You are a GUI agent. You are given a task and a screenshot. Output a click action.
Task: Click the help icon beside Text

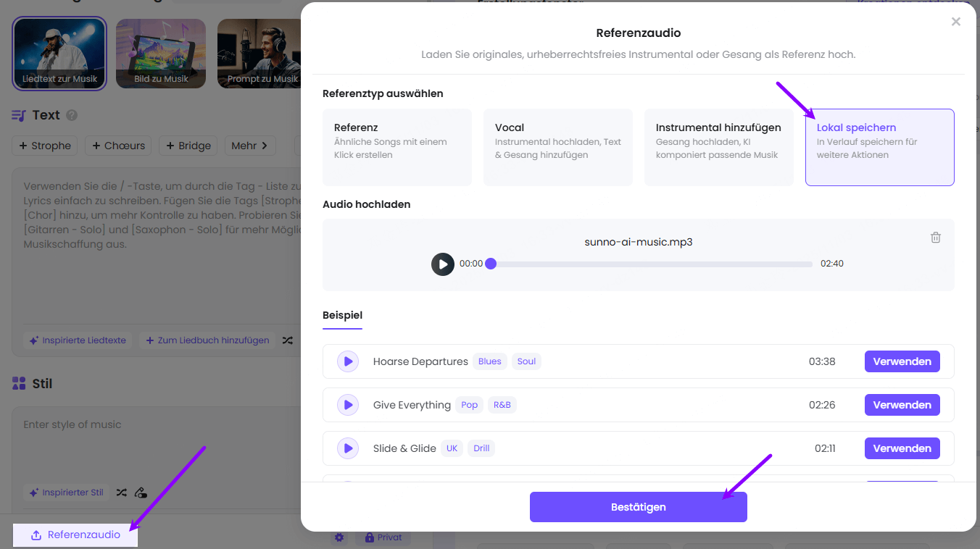pos(72,115)
